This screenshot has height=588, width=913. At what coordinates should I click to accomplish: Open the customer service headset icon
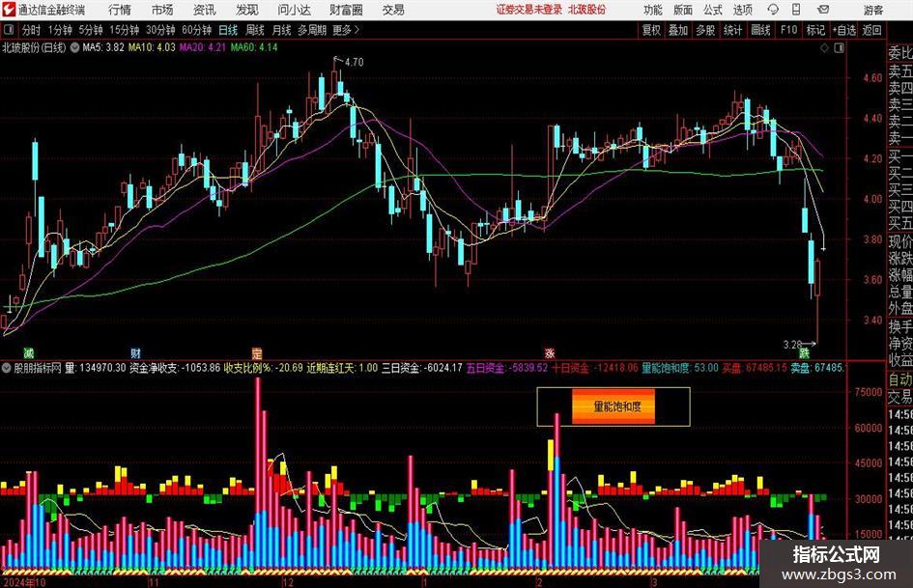tap(773, 10)
